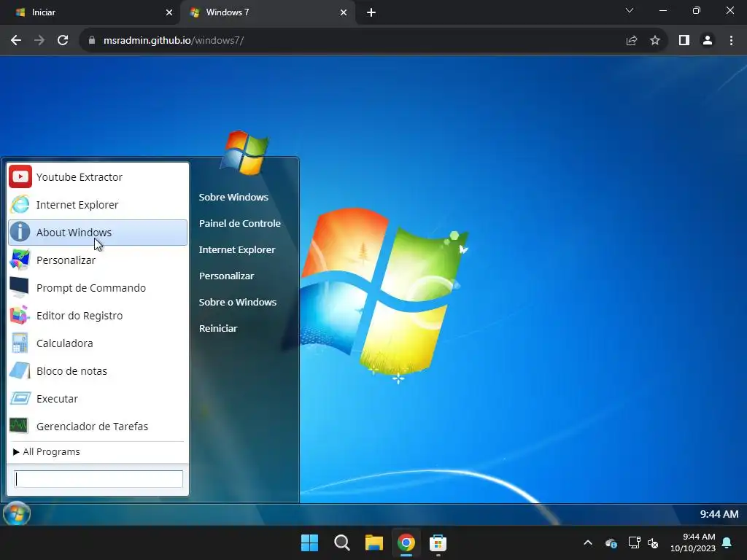Viewport: 747px width, 560px height.
Task: Open Chrome three-dot menu
Action: click(731, 41)
